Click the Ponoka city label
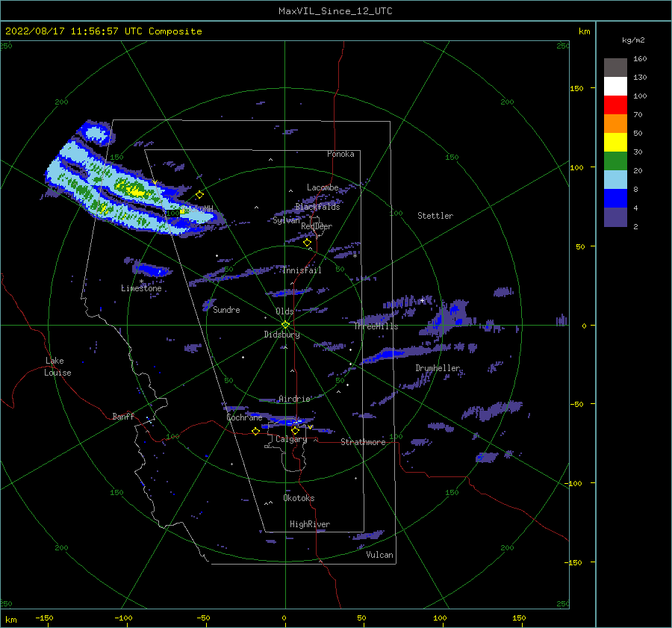 [x=340, y=154]
